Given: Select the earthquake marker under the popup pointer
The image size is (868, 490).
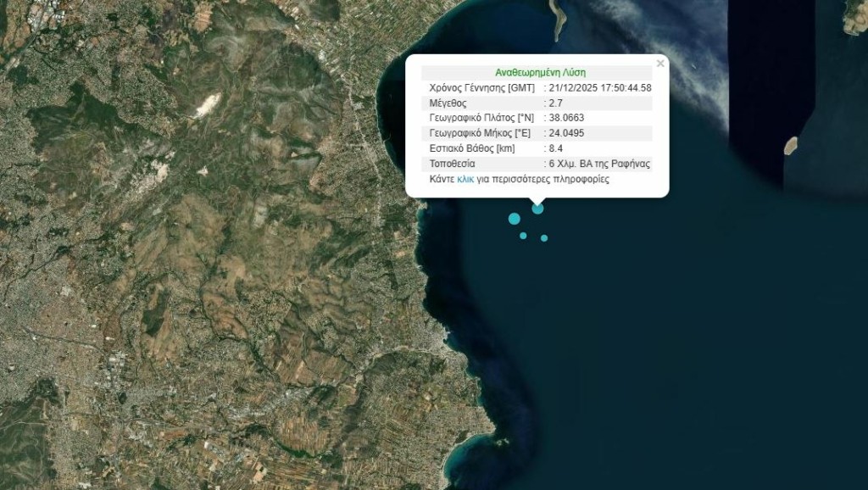Looking at the screenshot, I should [x=537, y=209].
